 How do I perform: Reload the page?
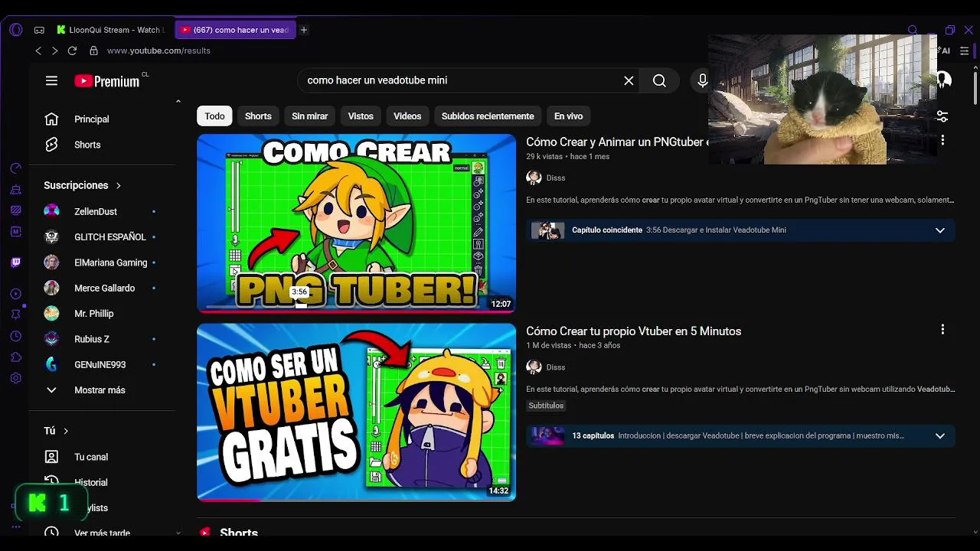[x=72, y=51]
